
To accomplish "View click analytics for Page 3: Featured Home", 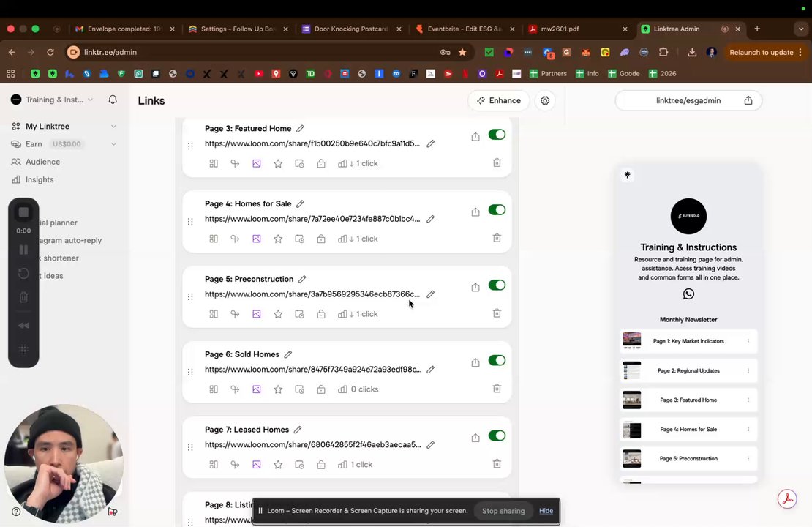I will pos(358,163).
